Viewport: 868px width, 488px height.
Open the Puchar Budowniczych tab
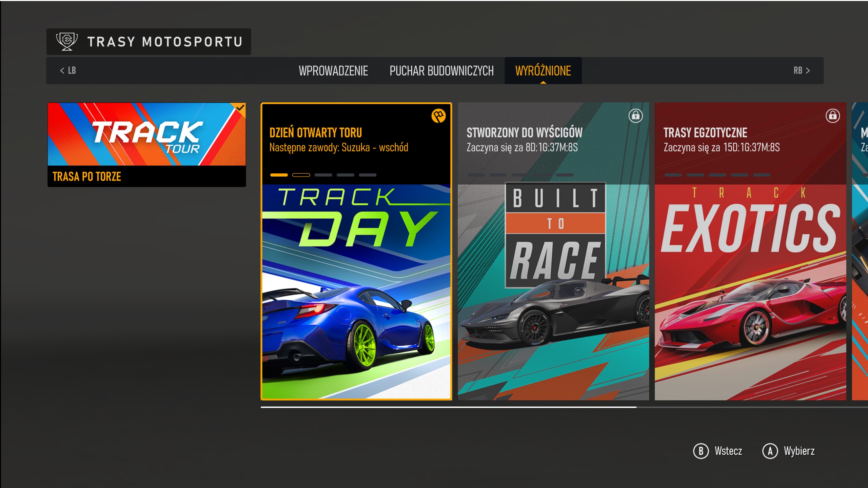(x=441, y=71)
